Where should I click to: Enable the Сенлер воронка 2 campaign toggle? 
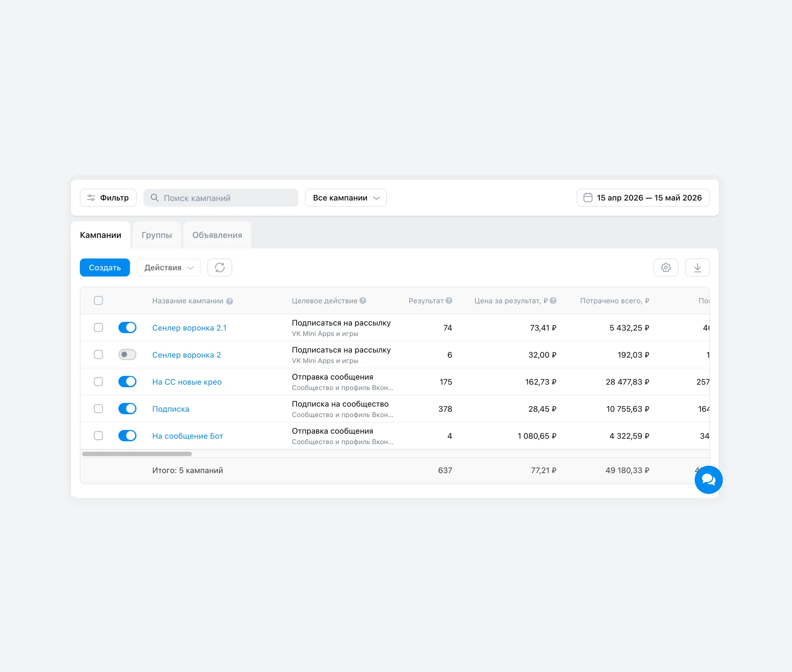tap(127, 355)
